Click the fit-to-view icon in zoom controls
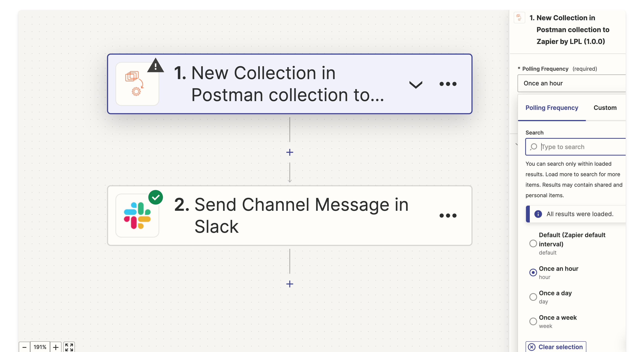 pyautogui.click(x=69, y=347)
